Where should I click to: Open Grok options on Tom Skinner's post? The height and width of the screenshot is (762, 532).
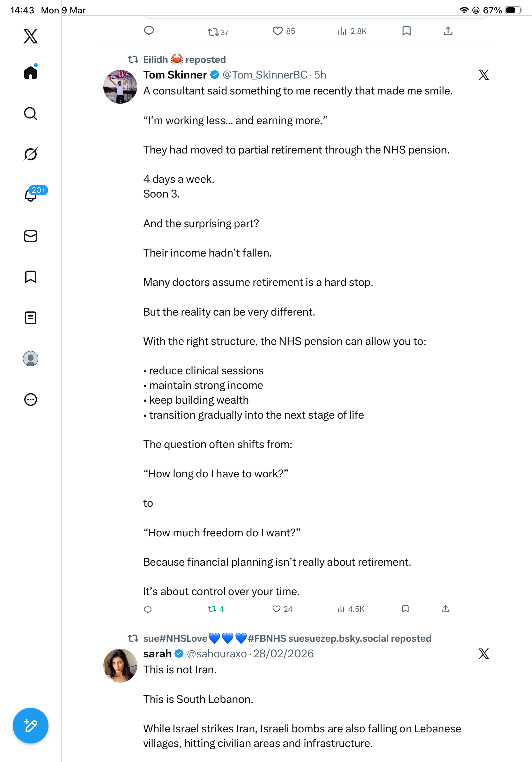(x=484, y=75)
